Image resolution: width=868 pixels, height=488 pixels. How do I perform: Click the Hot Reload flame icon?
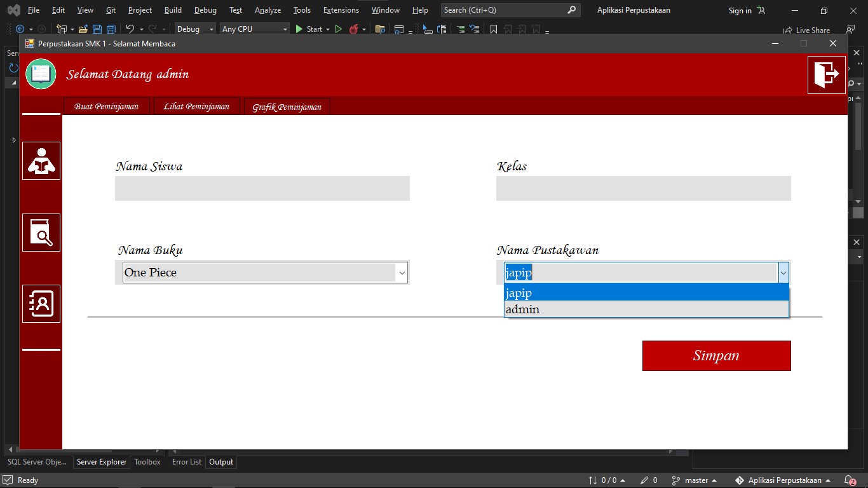click(354, 29)
